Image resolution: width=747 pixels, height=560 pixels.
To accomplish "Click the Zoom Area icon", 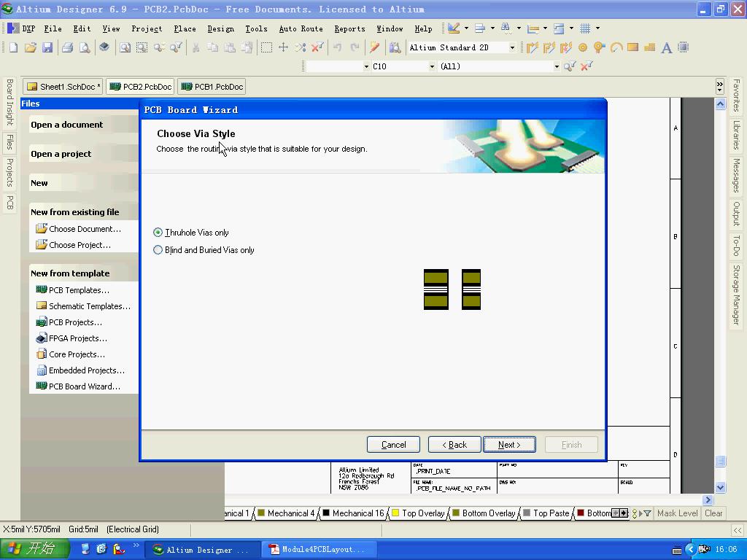I will 142,47.
